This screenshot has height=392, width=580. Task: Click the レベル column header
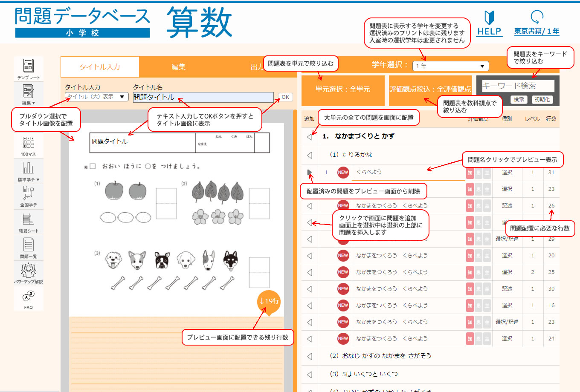click(532, 119)
